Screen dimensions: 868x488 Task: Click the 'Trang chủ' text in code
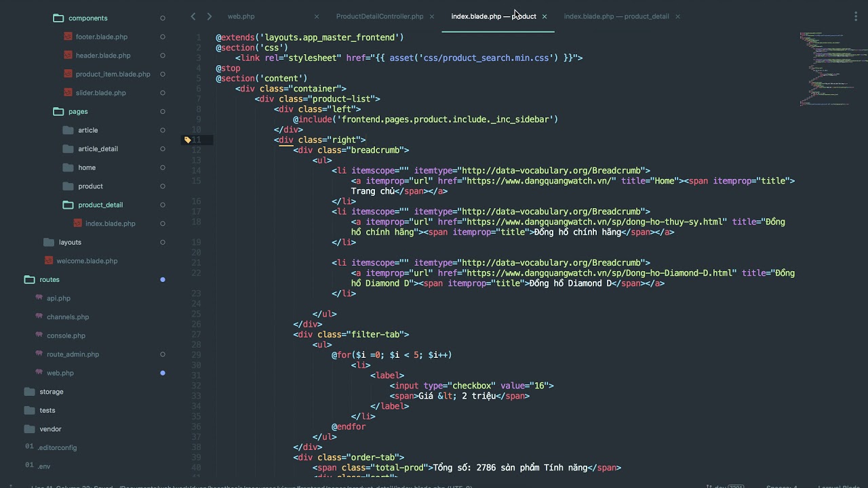[373, 191]
